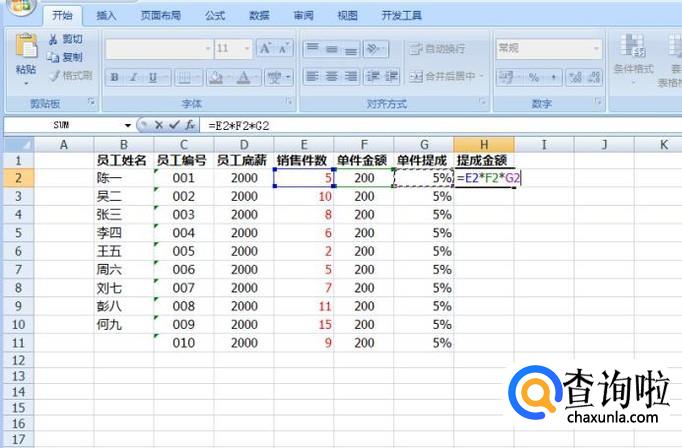This screenshot has width=682, height=448.
Task: Open Insert Function fx button
Action: pos(190,125)
